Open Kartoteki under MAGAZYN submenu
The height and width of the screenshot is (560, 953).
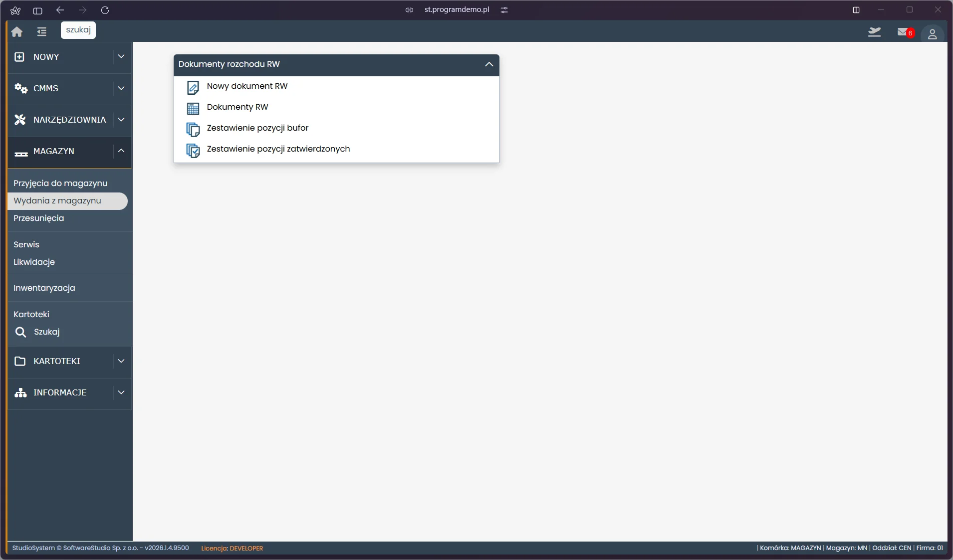tap(31, 314)
